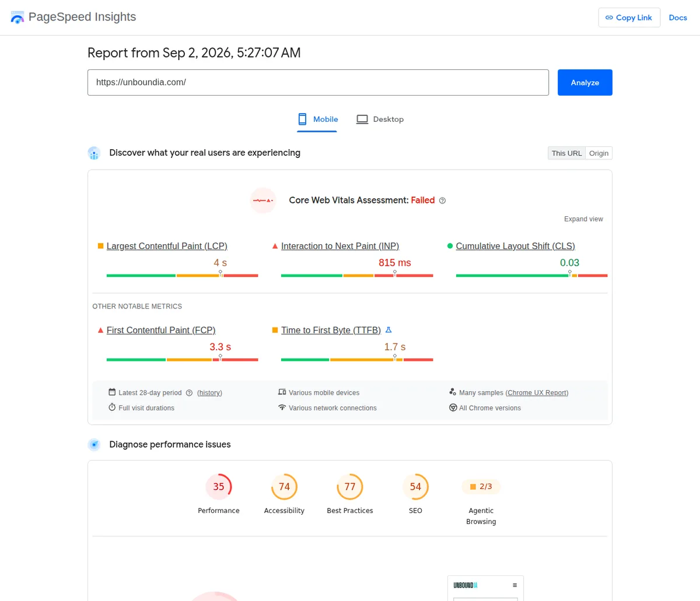
Task: Click the green circle CLS status icon
Action: click(450, 246)
